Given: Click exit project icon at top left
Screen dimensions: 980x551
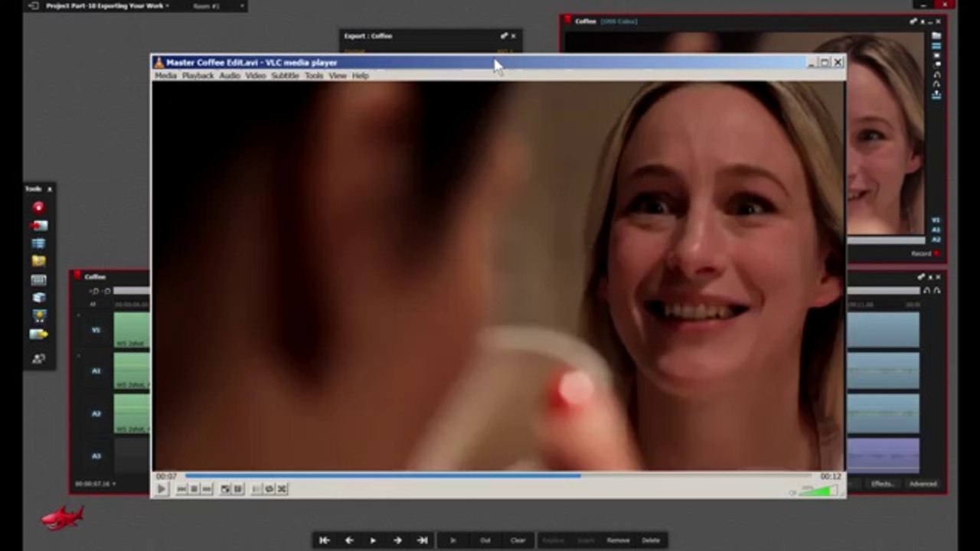Looking at the screenshot, I should [33, 6].
